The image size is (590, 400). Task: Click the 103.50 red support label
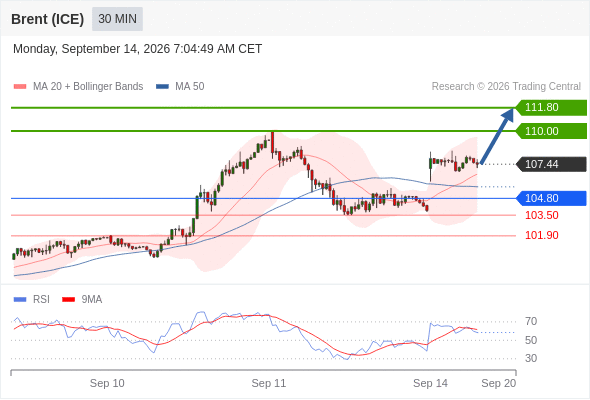541,216
